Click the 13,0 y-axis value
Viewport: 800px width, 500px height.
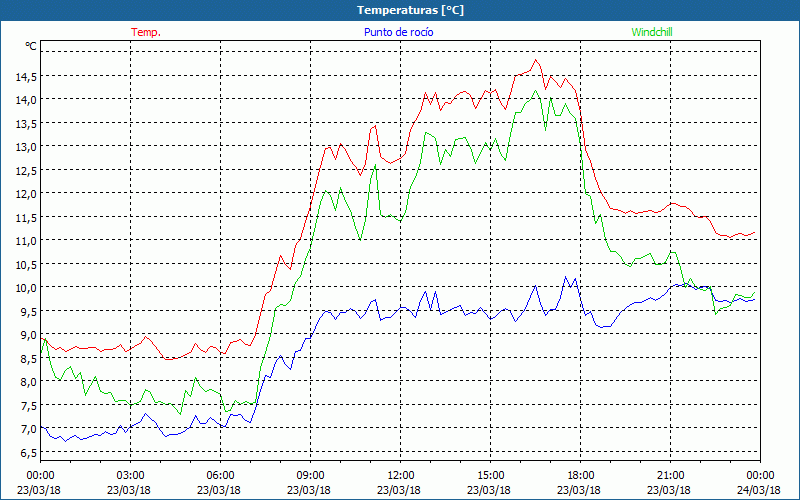tap(27, 147)
